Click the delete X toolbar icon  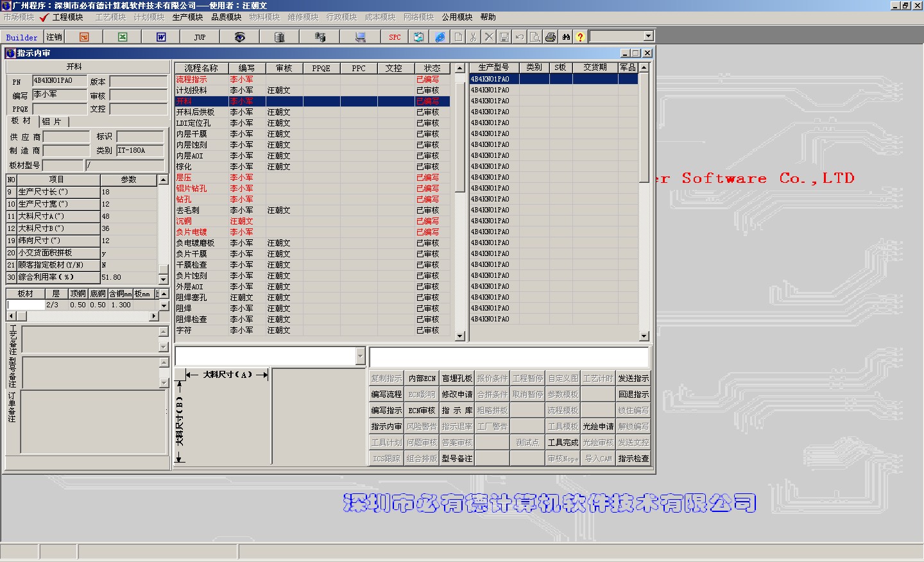point(488,37)
